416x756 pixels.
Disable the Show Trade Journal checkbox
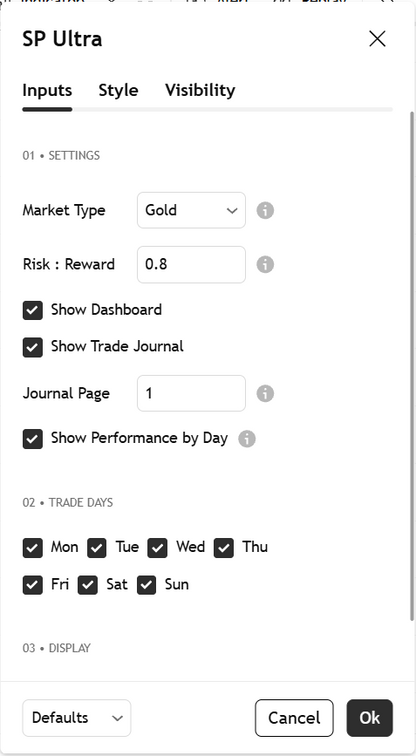33,347
